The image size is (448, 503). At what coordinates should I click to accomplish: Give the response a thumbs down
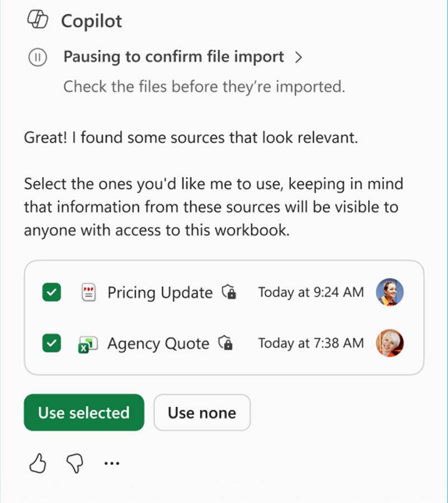[x=74, y=463]
